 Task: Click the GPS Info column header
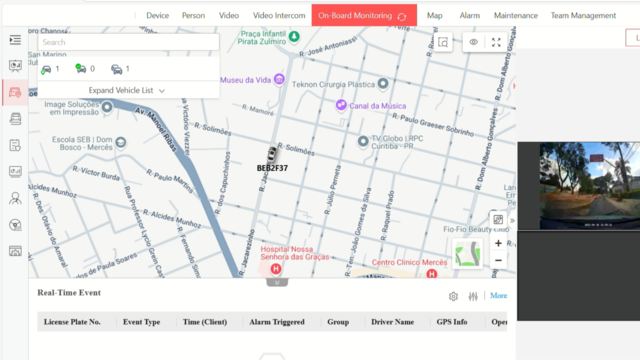pos(452,322)
